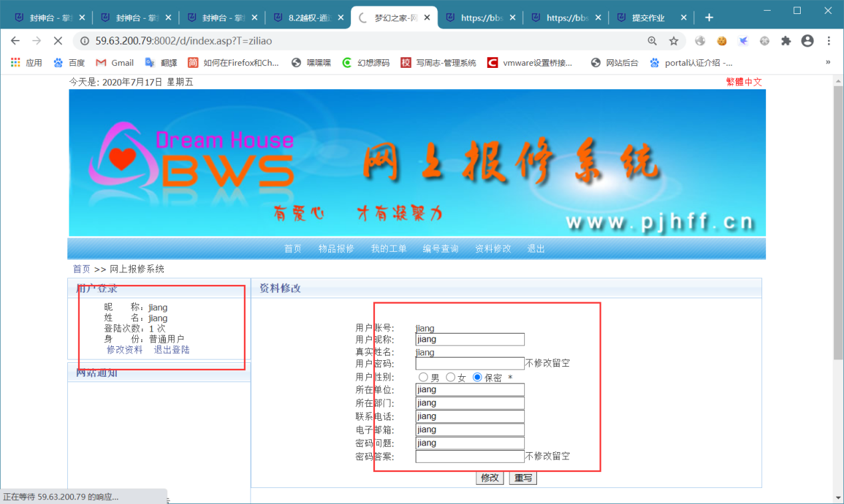The image size is (844, 504).
Task: Reset the form with 重写 button
Action: pos(523,478)
